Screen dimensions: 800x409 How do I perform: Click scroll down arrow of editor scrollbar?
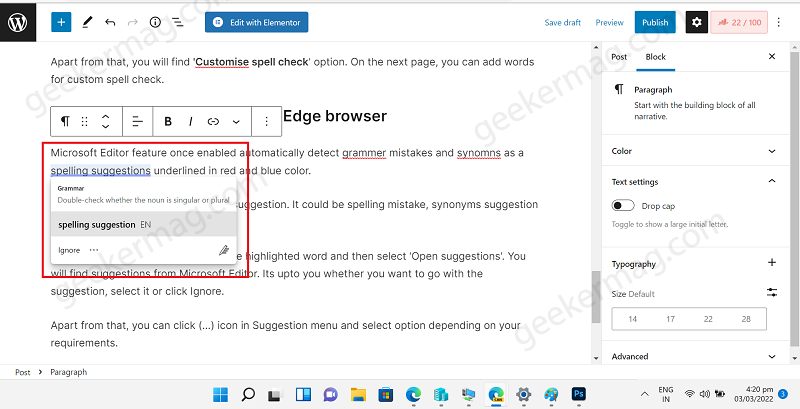pyautogui.click(x=595, y=358)
